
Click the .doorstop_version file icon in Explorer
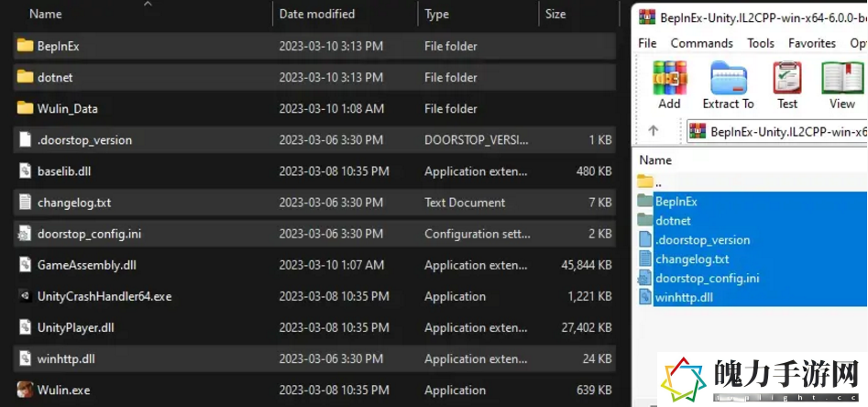[25, 139]
